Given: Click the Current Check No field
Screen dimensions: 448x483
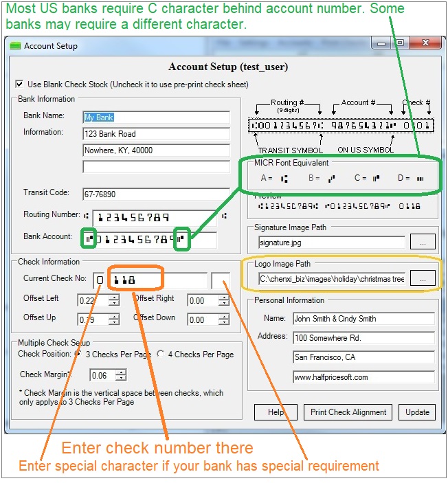Looking at the screenshot, I should tap(158, 280).
